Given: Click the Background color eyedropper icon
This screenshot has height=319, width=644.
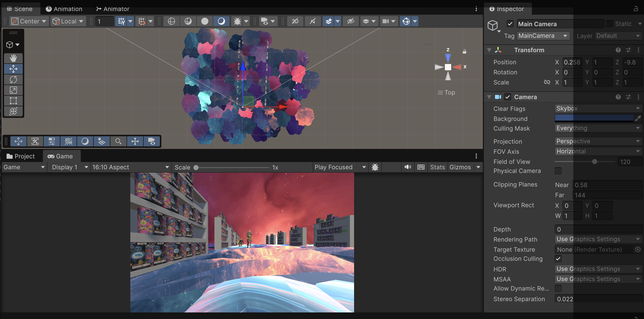Looking at the screenshot, I should pos(638,118).
